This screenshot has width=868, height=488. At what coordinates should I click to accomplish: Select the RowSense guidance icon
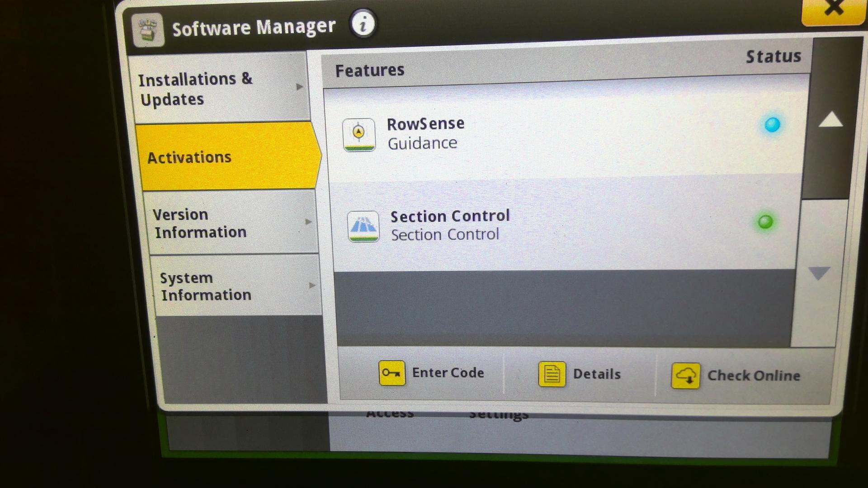pos(359,135)
